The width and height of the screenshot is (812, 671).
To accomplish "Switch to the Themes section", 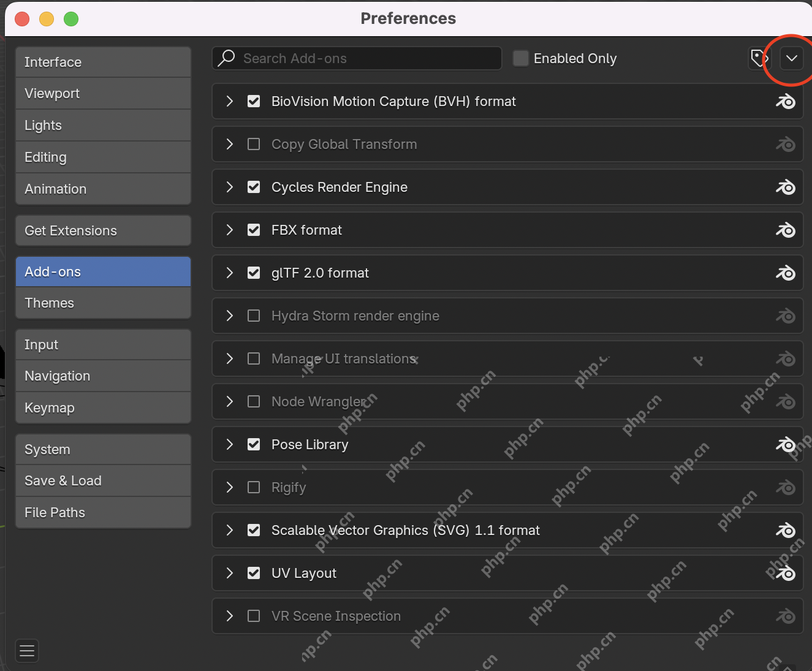I will point(103,303).
